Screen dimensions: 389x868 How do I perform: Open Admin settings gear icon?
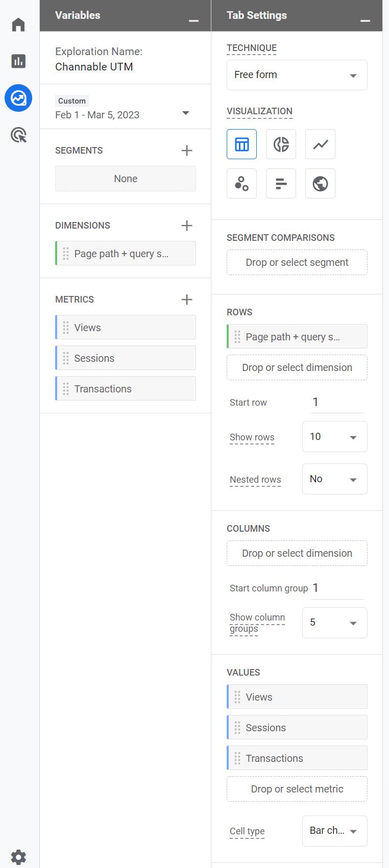[18, 857]
